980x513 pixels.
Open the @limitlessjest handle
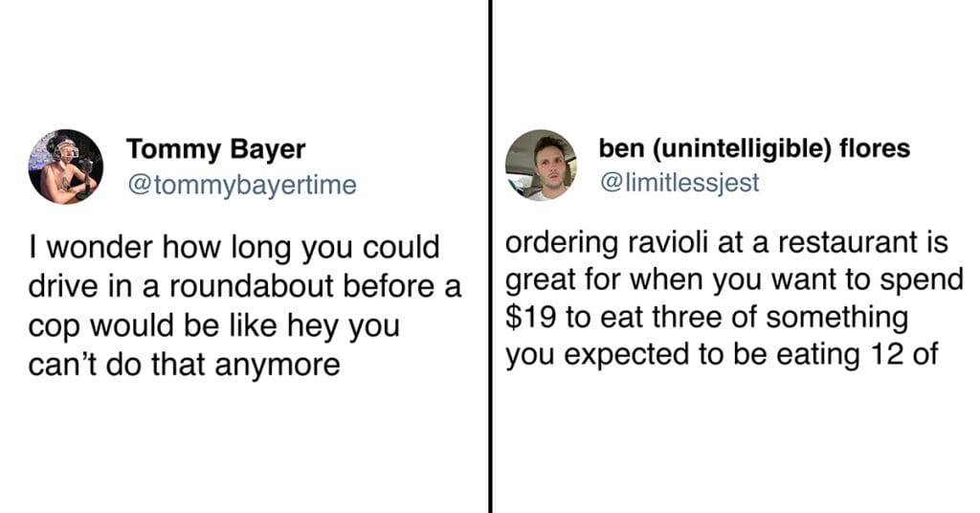click(x=679, y=182)
